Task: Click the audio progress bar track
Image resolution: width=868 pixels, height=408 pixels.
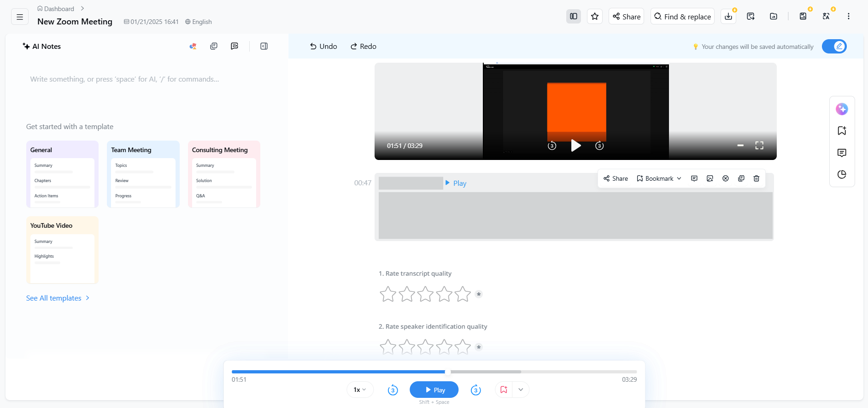Action: click(x=434, y=372)
